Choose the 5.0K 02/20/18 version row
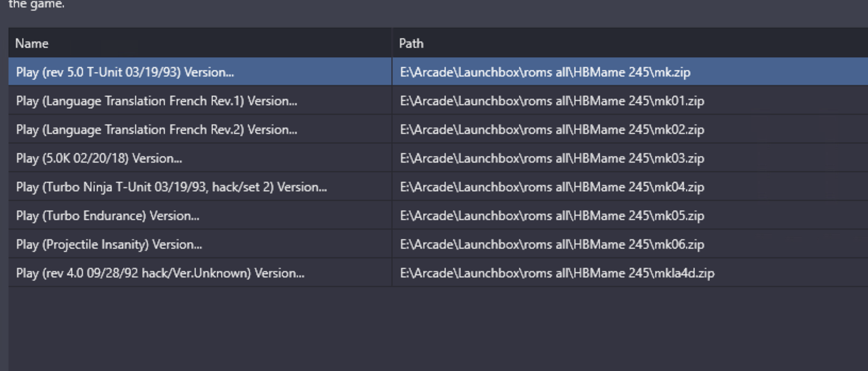The image size is (868, 371). (99, 158)
